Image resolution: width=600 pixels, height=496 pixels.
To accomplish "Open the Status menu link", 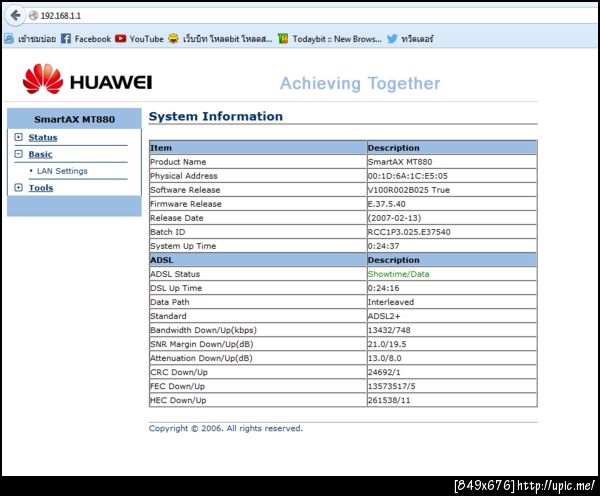I will 43,137.
